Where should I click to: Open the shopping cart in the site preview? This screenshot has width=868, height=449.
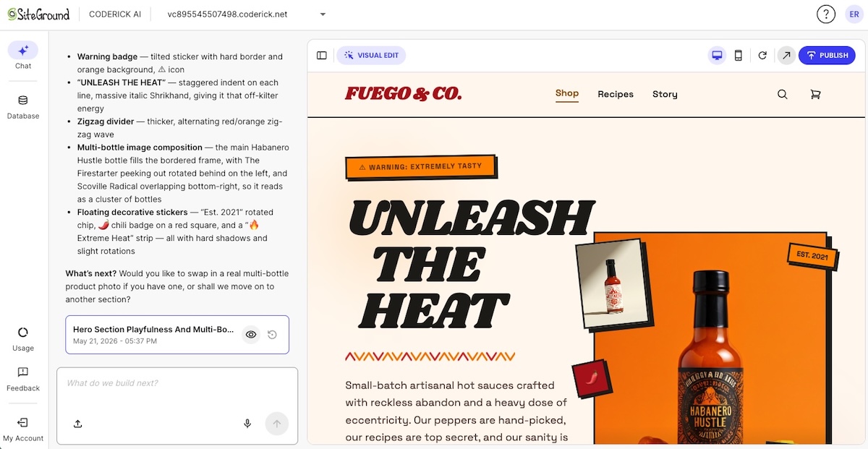[x=815, y=94]
